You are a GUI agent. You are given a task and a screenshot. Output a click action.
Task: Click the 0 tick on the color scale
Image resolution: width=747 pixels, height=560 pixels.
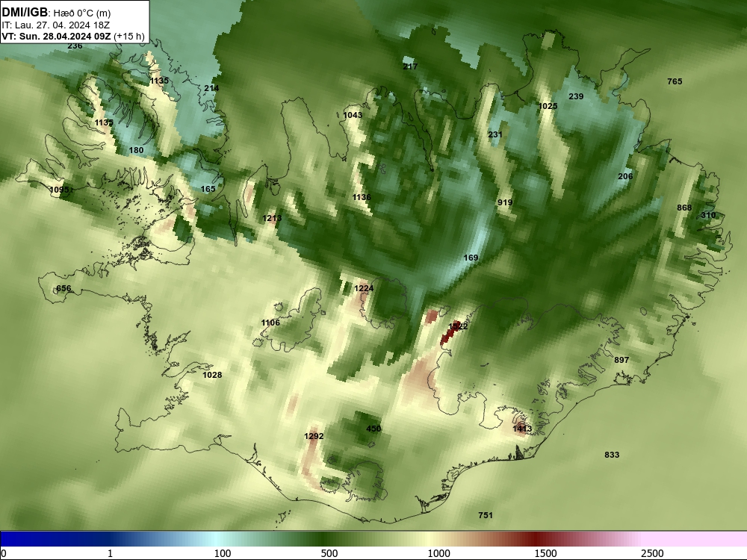coord(4,553)
